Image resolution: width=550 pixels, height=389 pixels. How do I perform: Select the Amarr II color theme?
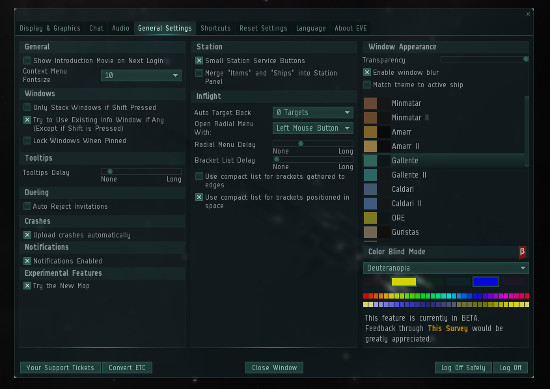[x=444, y=146]
